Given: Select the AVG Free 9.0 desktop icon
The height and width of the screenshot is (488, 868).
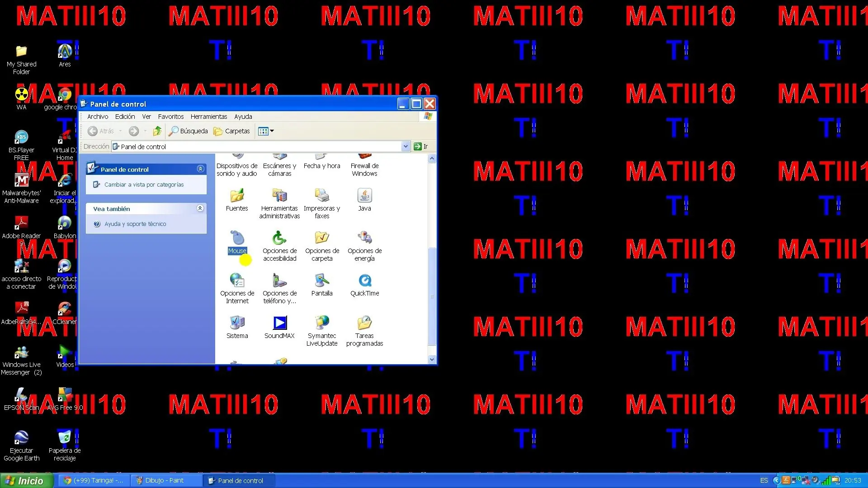Looking at the screenshot, I should click(x=65, y=399).
